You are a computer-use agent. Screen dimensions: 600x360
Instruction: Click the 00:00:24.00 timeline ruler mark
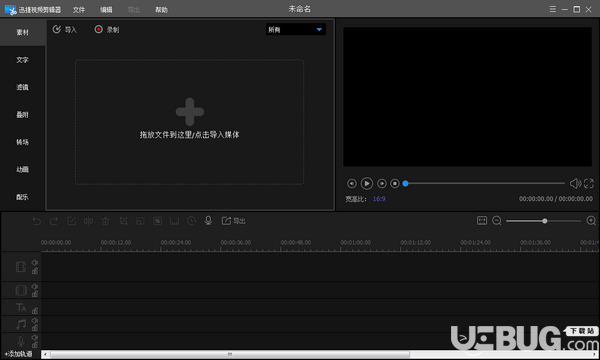coord(176,243)
